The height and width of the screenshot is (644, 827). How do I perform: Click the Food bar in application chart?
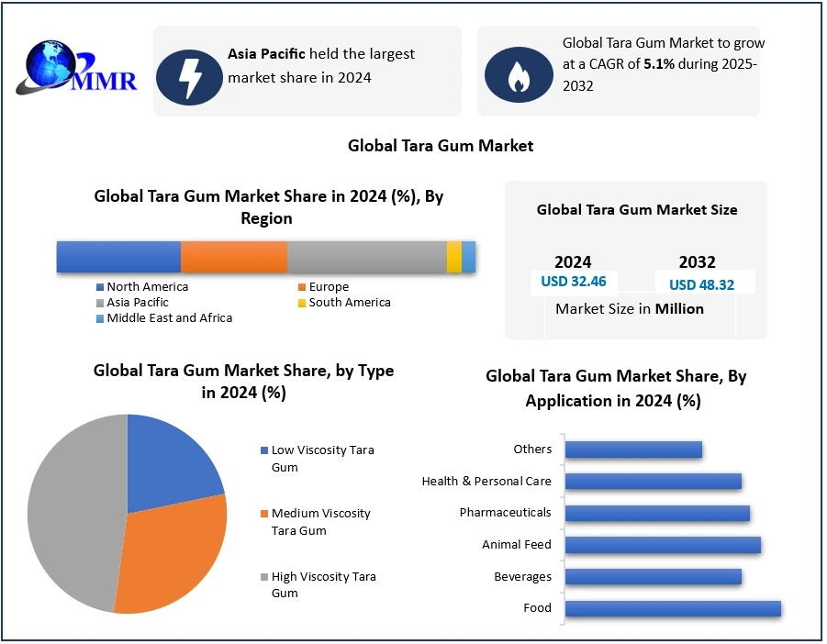(x=672, y=608)
